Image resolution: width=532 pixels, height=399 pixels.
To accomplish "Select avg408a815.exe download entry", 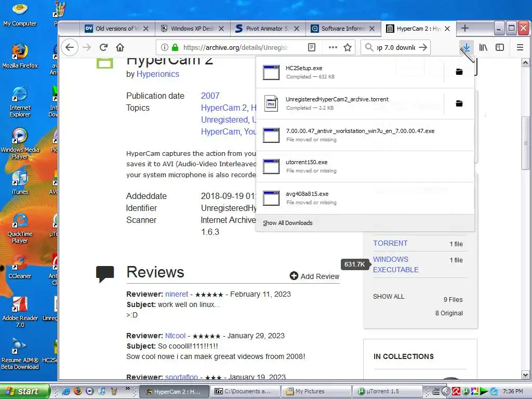I will pos(365,198).
